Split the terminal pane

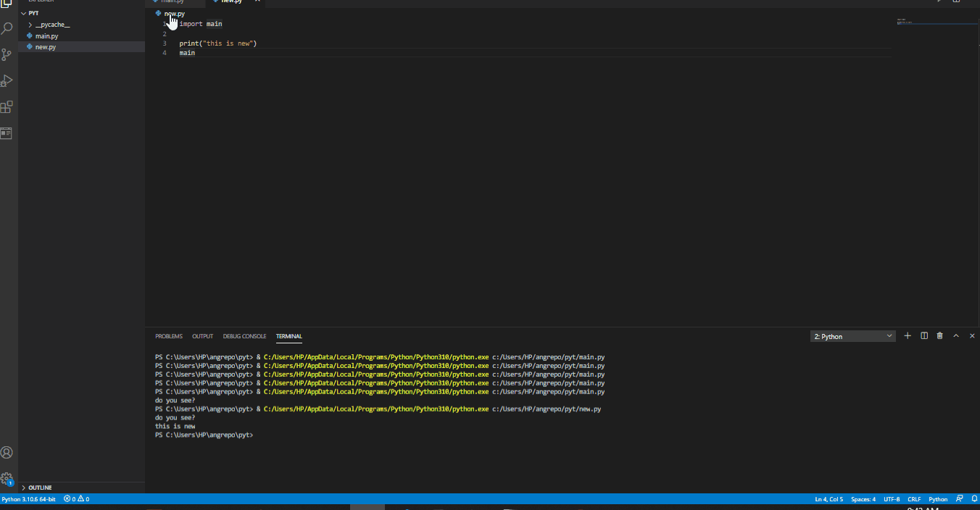(924, 336)
